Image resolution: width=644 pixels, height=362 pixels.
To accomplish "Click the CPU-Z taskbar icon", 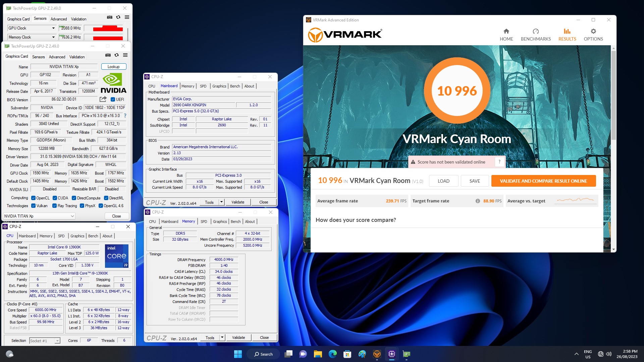I will pos(391,354).
